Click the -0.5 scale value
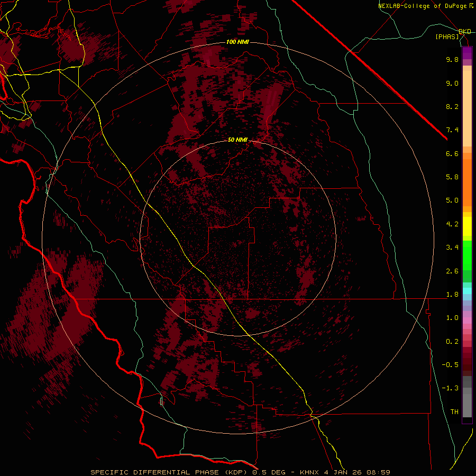476x476 pixels. (450, 365)
